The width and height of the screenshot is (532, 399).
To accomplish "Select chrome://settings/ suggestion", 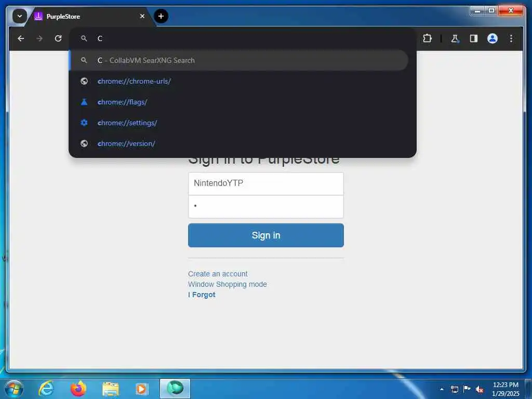I will pyautogui.click(x=239, y=123).
